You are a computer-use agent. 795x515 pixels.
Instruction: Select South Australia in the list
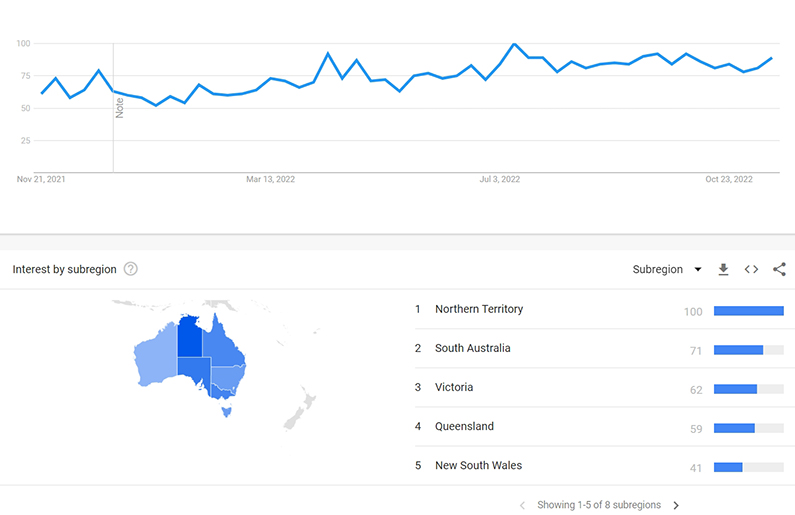[472, 348]
